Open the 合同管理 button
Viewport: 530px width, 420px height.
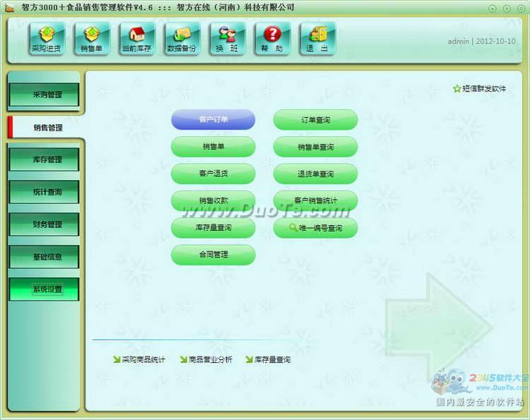click(213, 255)
